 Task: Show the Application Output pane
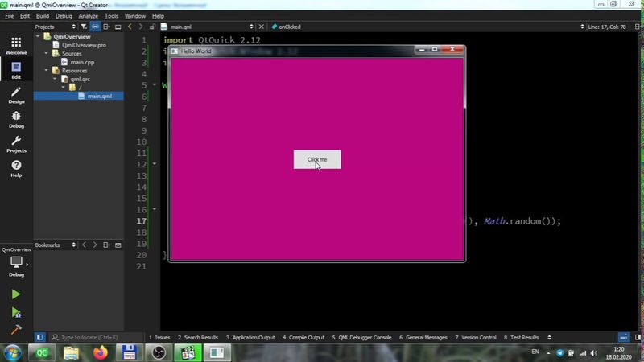(x=250, y=337)
